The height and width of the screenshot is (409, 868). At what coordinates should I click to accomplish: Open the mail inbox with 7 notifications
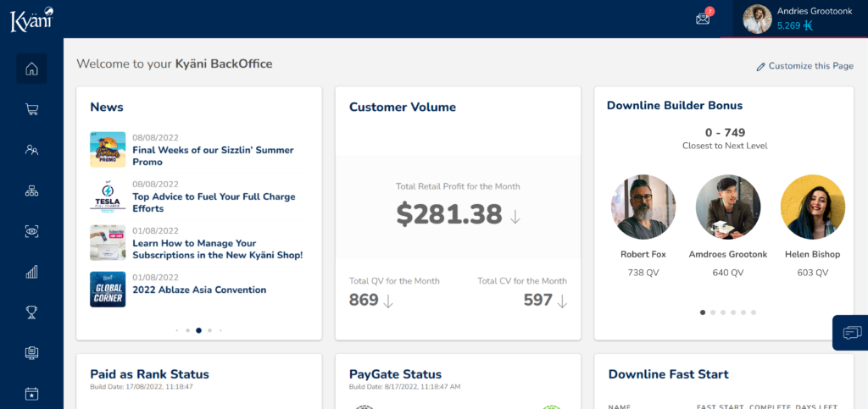point(703,19)
